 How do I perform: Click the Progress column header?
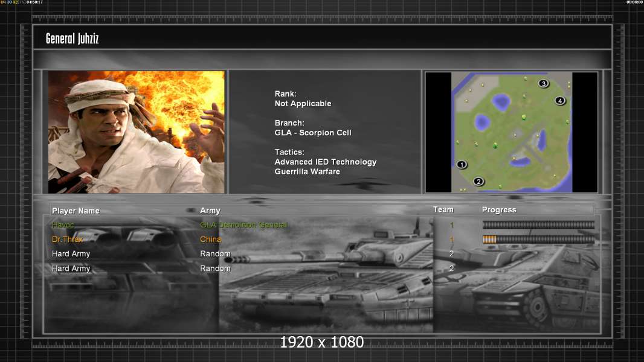click(499, 210)
